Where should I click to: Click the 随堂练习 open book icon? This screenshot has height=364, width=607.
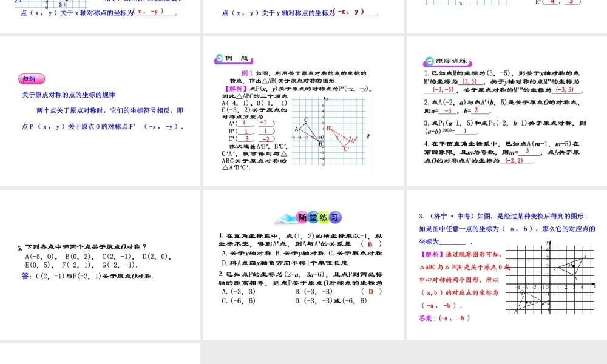[x=283, y=217]
